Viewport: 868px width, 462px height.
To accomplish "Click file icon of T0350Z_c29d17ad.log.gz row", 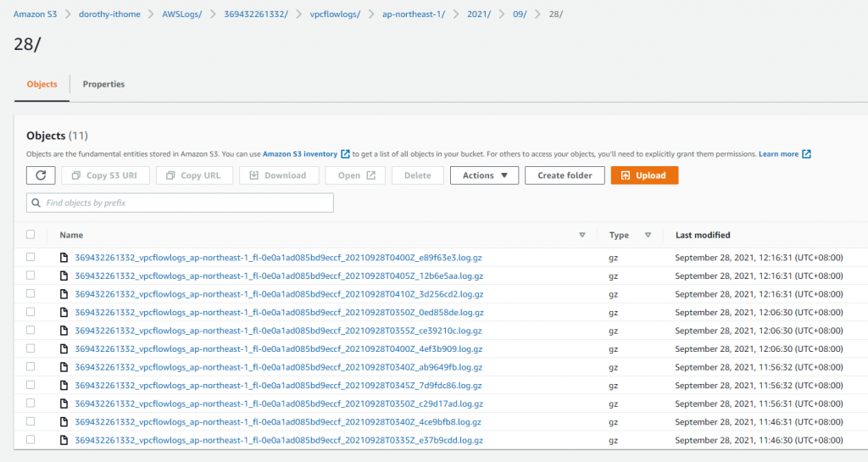I will [64, 404].
